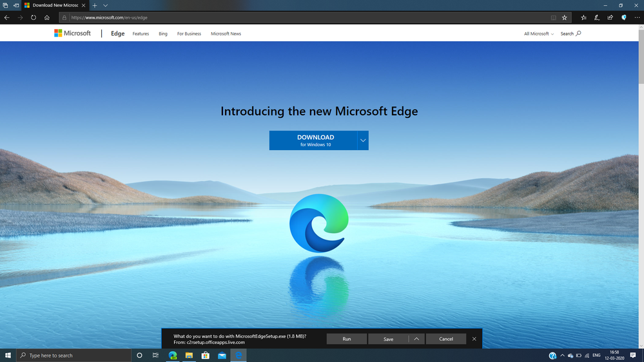Open a new tab with plus button
Viewport: 644px width, 362px height.
point(95,5)
